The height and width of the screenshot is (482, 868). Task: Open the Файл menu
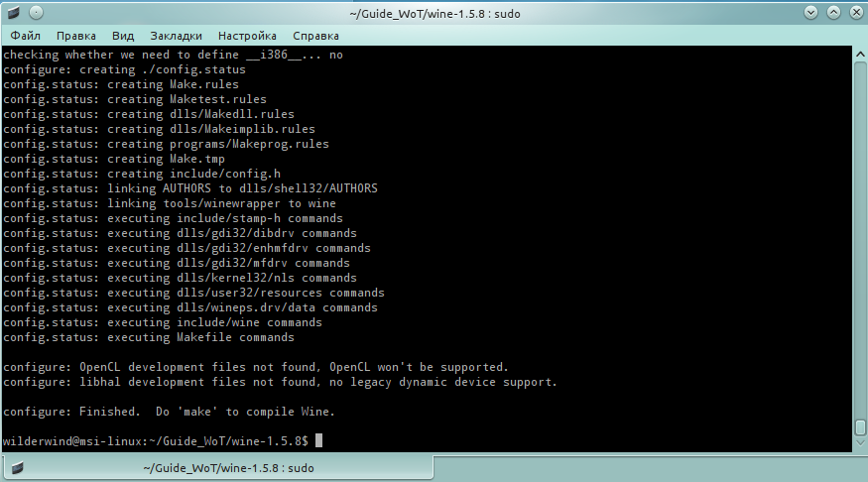(x=26, y=35)
